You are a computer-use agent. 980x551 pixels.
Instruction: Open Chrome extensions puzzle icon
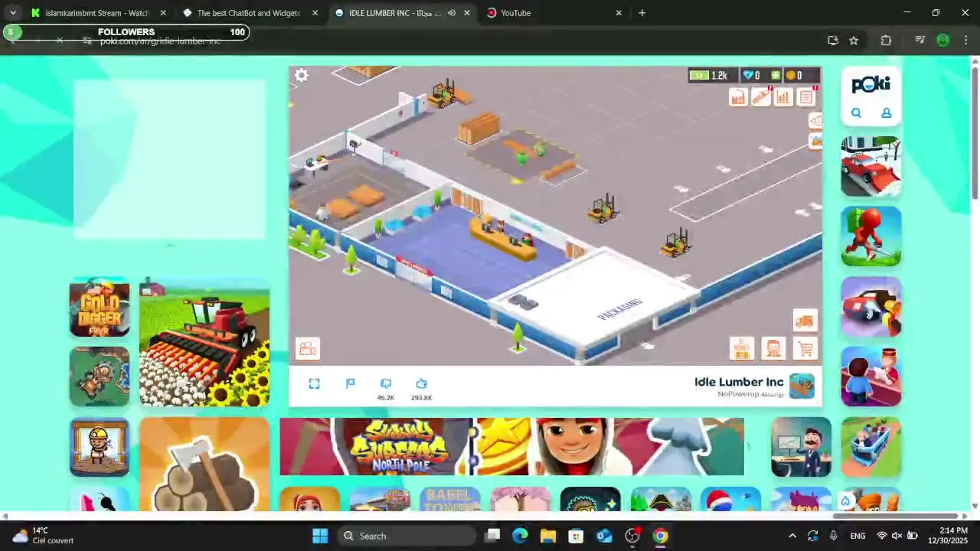(x=886, y=41)
